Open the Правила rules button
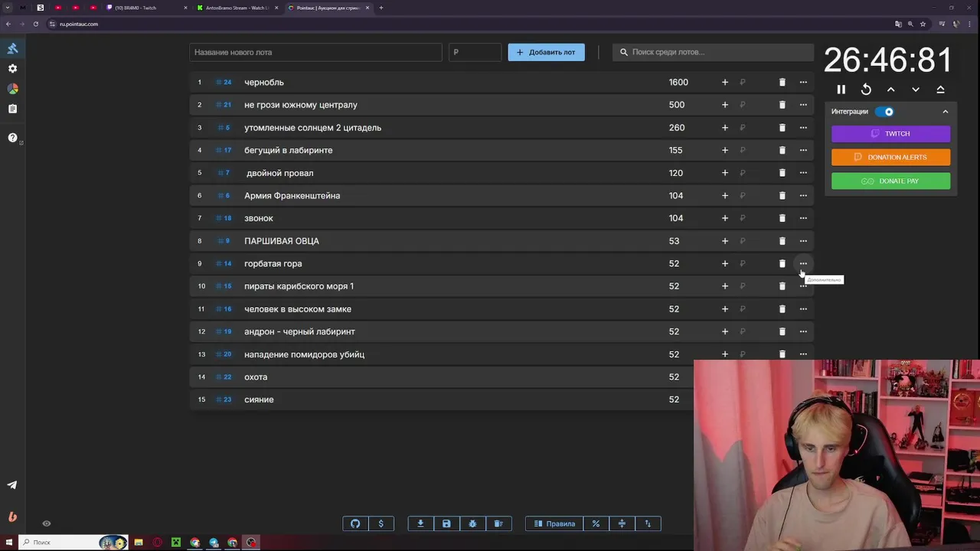 [x=554, y=523]
